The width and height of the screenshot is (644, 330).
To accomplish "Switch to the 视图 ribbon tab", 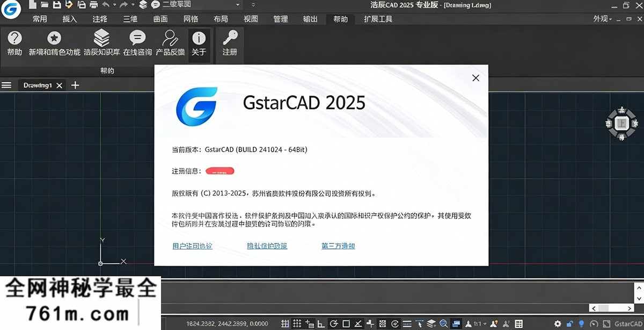I will point(251,19).
